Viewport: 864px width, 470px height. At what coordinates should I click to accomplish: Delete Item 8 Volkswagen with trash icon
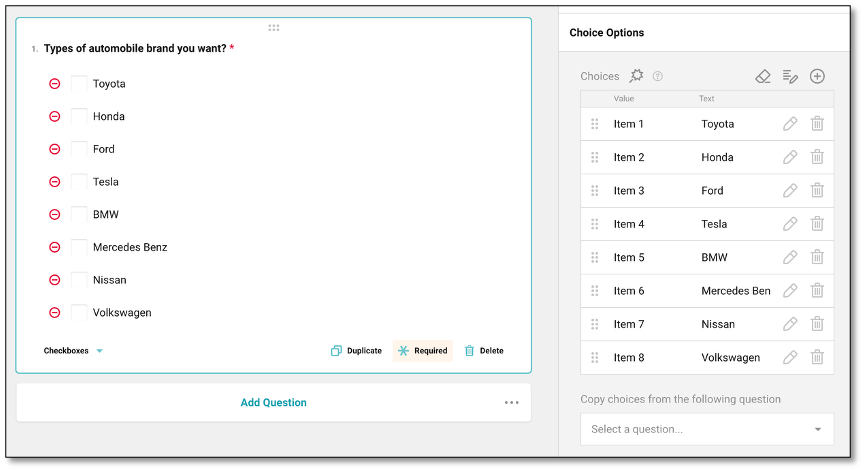(817, 358)
